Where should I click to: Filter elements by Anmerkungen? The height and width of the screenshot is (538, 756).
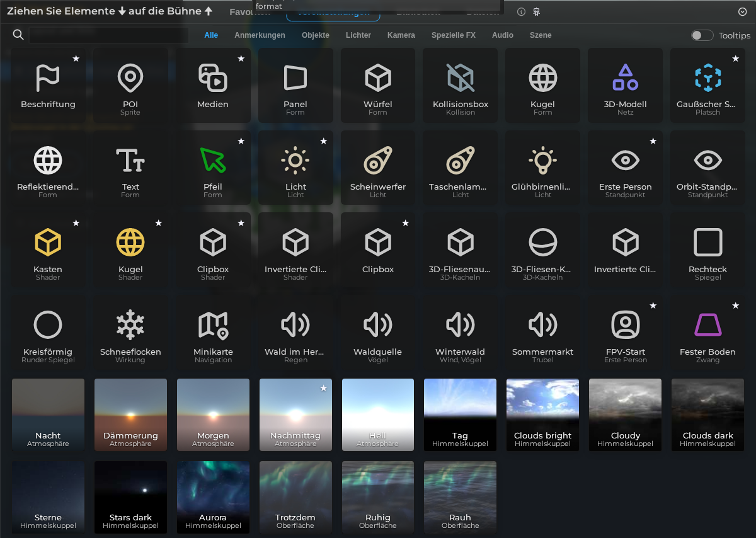(260, 35)
